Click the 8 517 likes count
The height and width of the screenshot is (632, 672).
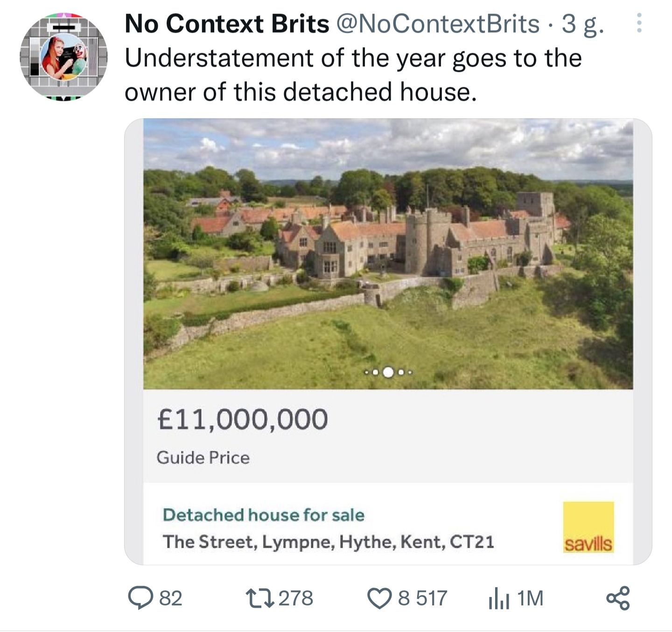tap(423, 598)
